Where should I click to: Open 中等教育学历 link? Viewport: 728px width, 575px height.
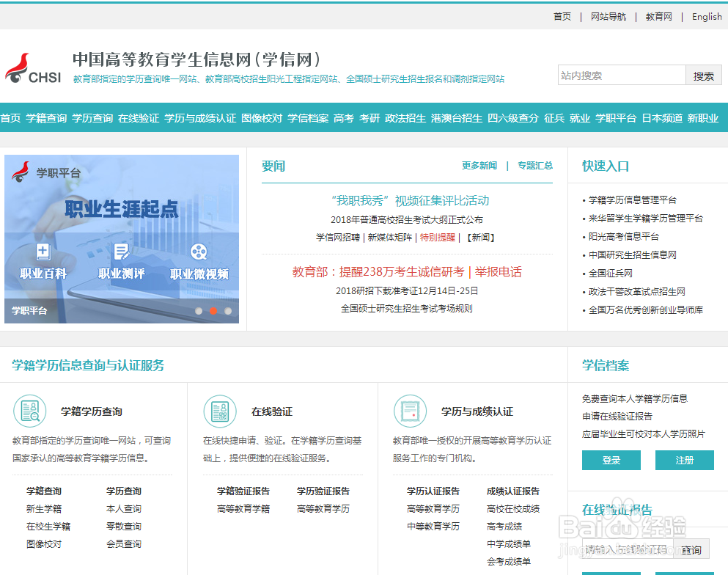[433, 527]
